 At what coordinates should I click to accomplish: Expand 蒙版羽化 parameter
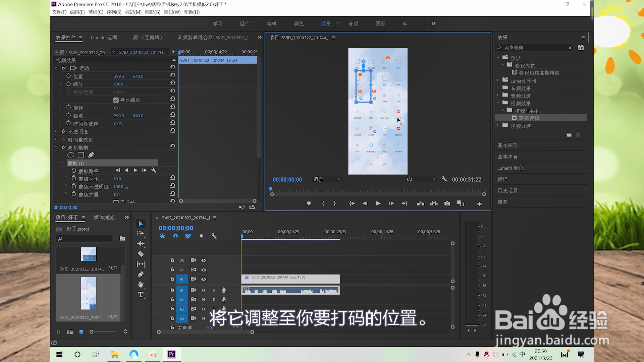point(66,178)
